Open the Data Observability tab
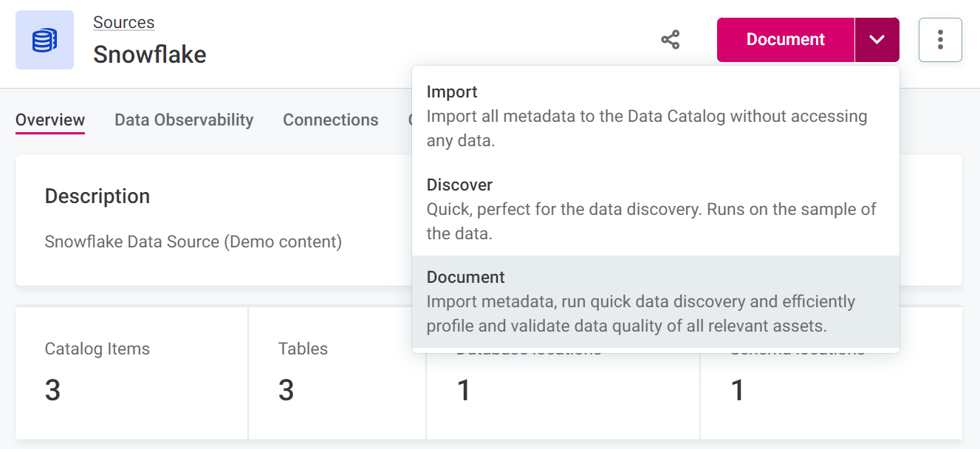Viewport: 980px width, 449px height. 184,120
